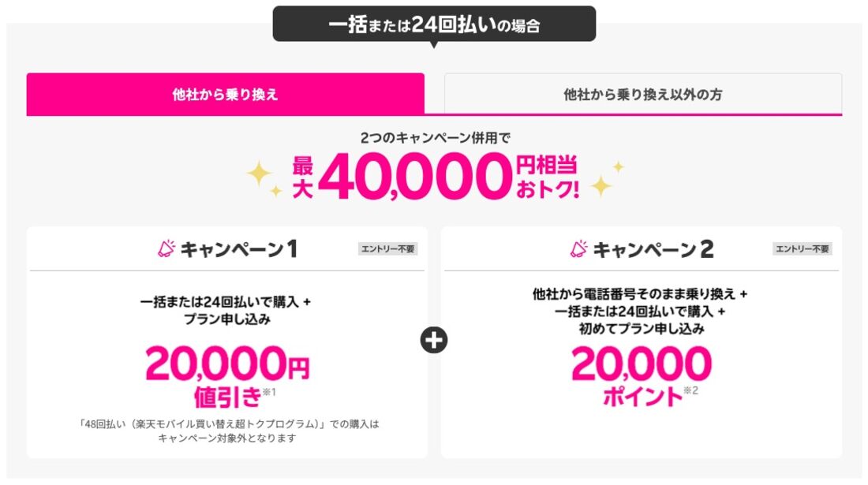Click the キャンペーン1 heading text
This screenshot has width=868, height=485.
click(238, 250)
